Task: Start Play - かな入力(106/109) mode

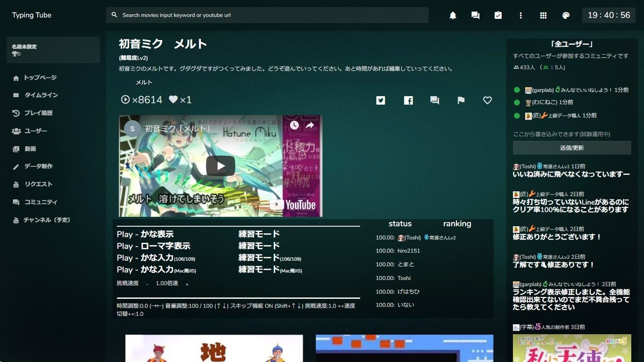Action: coord(156,258)
